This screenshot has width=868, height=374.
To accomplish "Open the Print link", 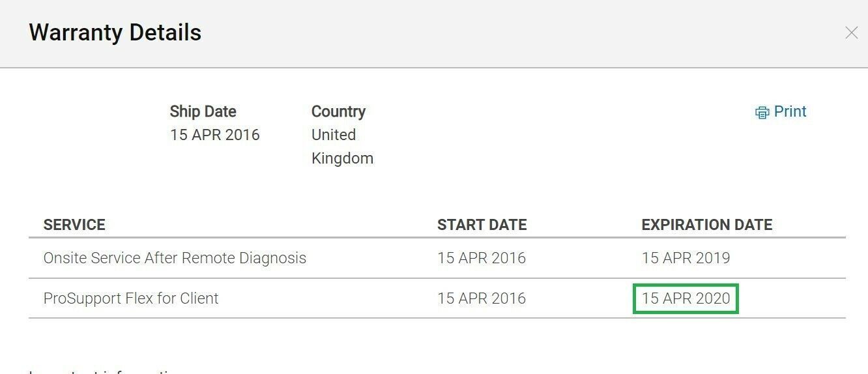I will 790,111.
